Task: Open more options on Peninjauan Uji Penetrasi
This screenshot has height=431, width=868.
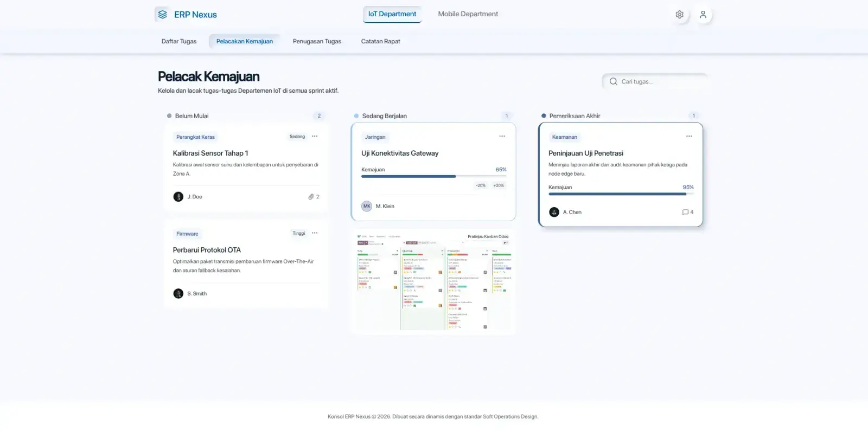Action: [689, 136]
